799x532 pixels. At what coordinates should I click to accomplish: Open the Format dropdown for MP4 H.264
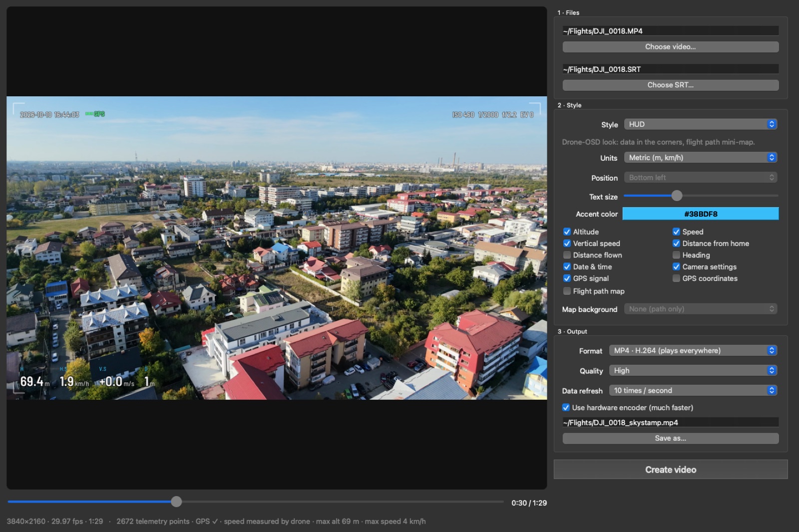click(693, 351)
